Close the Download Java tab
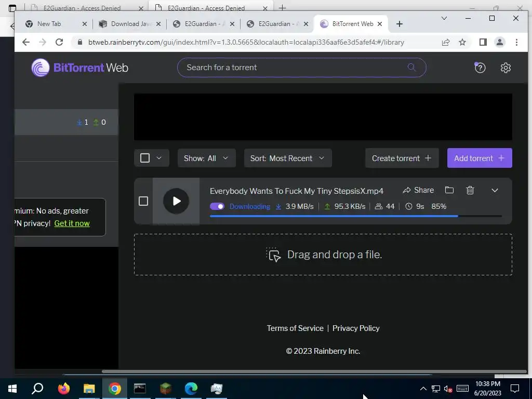The image size is (532, 399). click(x=158, y=24)
